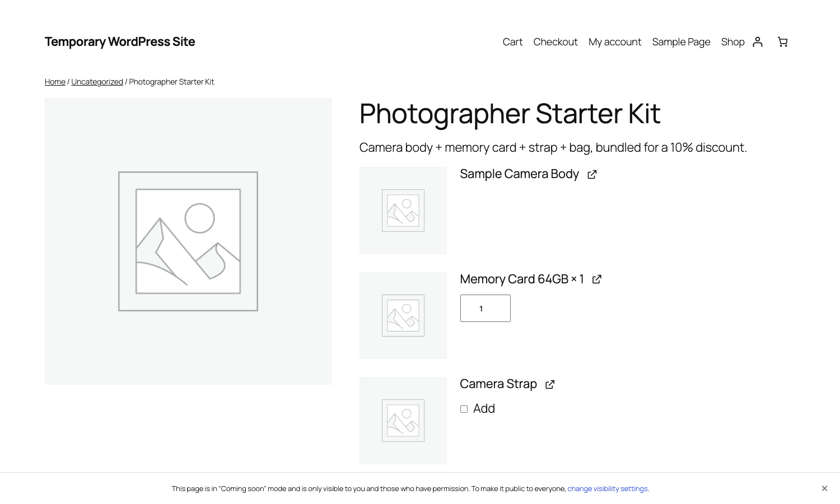This screenshot has height=504, width=840.
Task: Click the Temporary WordPress Site title
Action: 120,42
